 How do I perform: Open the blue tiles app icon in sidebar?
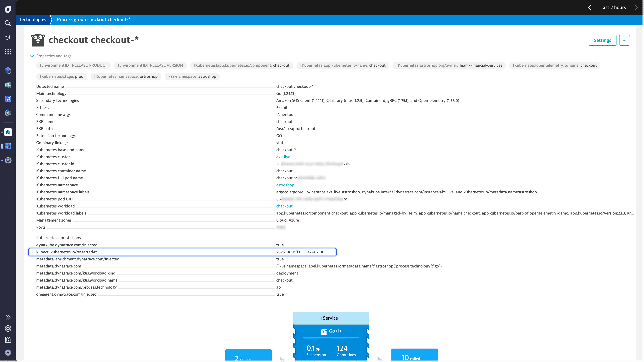pos(8,99)
